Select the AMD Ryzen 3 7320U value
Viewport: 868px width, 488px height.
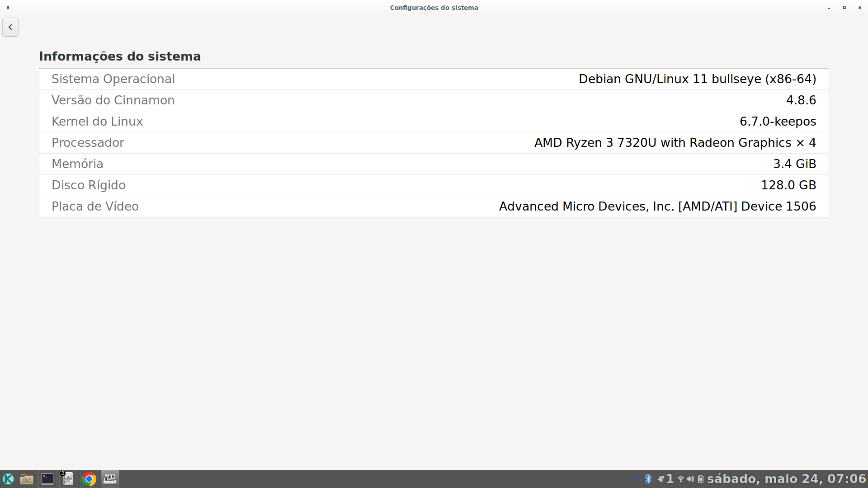(675, 143)
